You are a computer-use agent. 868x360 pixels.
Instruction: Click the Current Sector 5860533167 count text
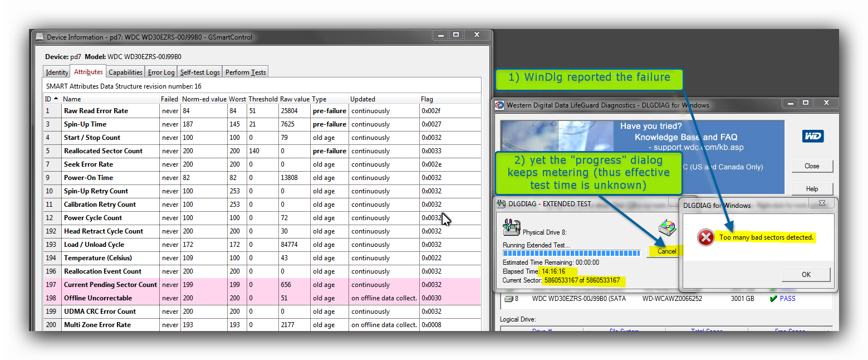point(582,280)
